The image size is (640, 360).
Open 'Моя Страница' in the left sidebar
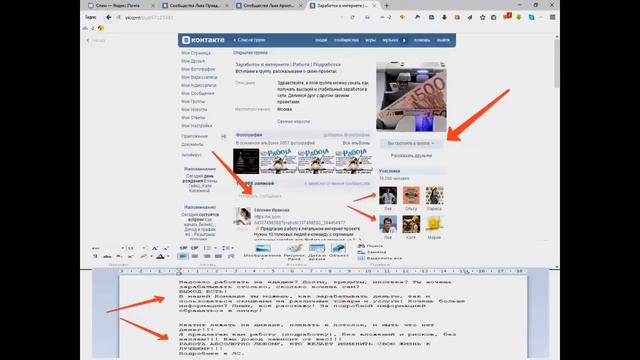pyautogui.click(x=196, y=53)
